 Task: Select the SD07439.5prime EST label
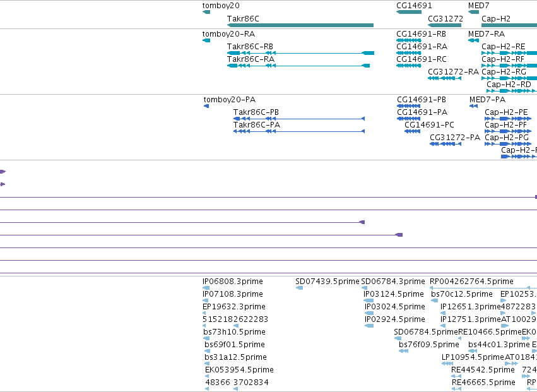pos(328,282)
